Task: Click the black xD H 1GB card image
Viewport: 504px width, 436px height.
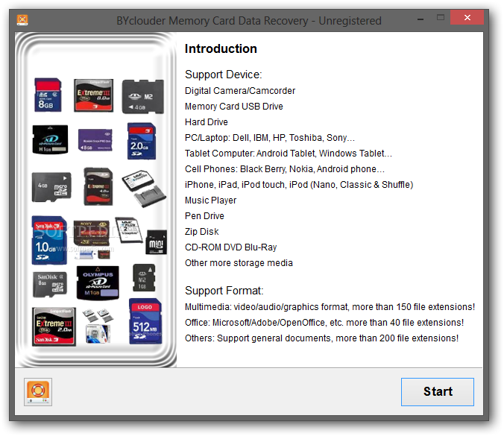Action: click(x=50, y=140)
